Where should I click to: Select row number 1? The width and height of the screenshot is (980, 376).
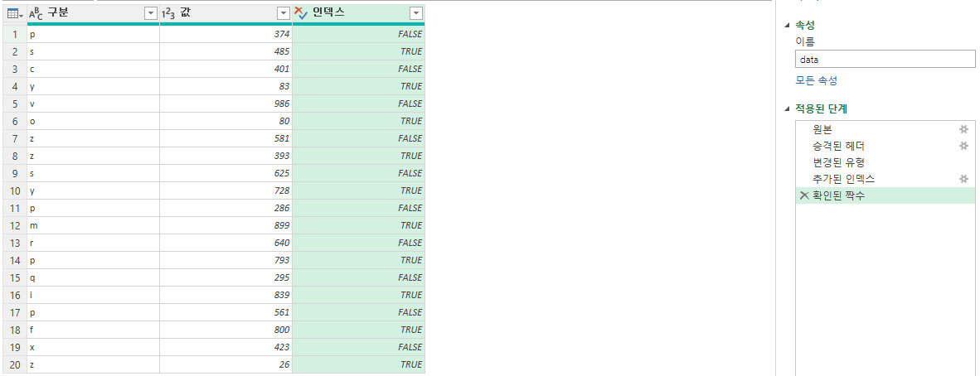[x=14, y=34]
